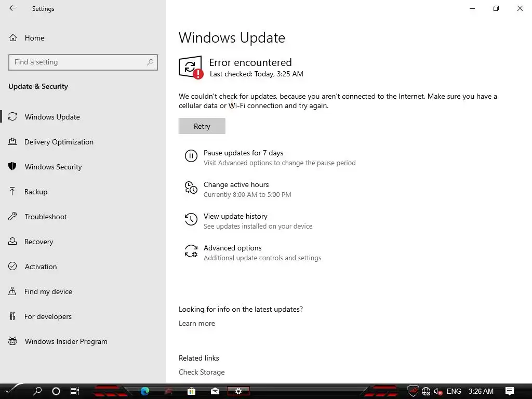Screen dimensions: 532x399
Task: Click the Retry button
Action: 202,126
